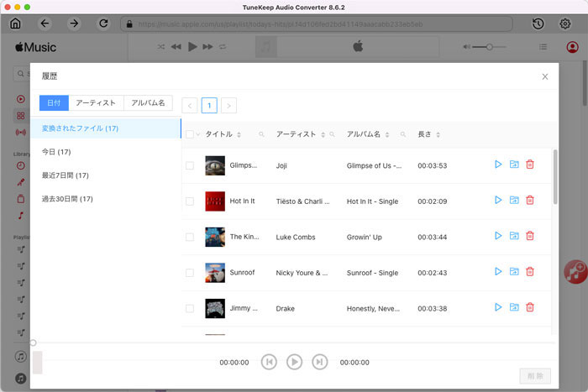This screenshot has height=392, width=588.
Task: Tick the Sunroof row checkbox
Action: coord(190,273)
